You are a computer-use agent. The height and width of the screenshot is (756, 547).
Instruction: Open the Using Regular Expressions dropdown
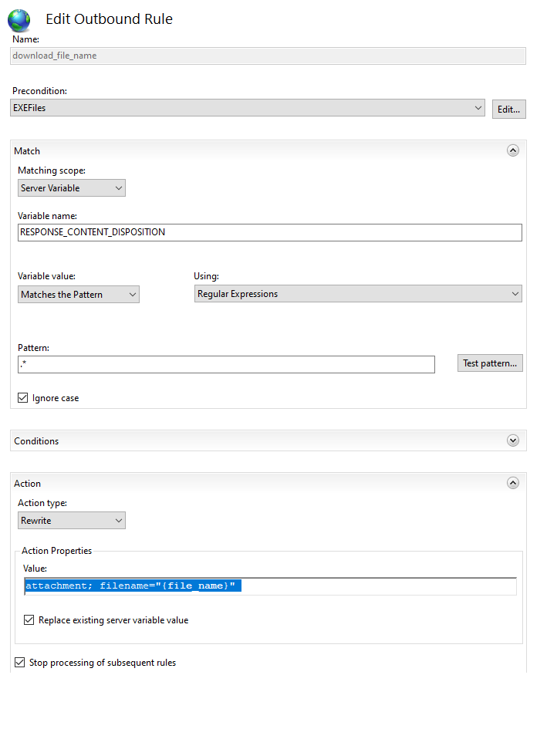coord(358,294)
